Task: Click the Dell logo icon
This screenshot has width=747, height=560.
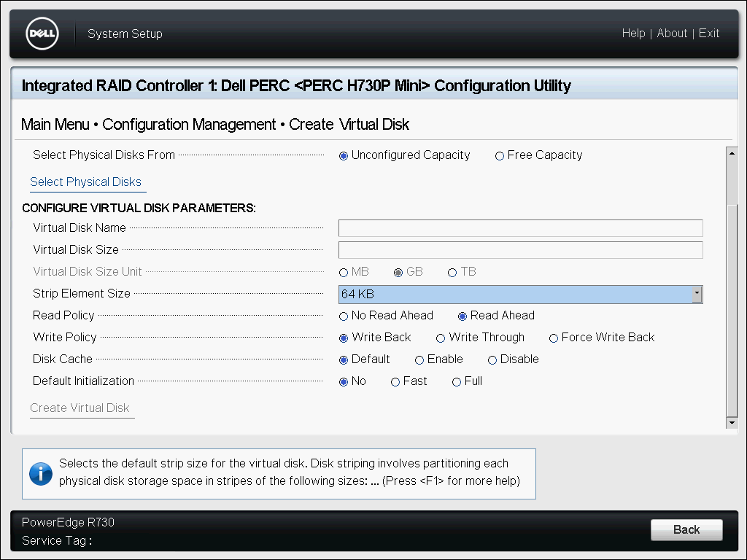Action: (x=42, y=34)
